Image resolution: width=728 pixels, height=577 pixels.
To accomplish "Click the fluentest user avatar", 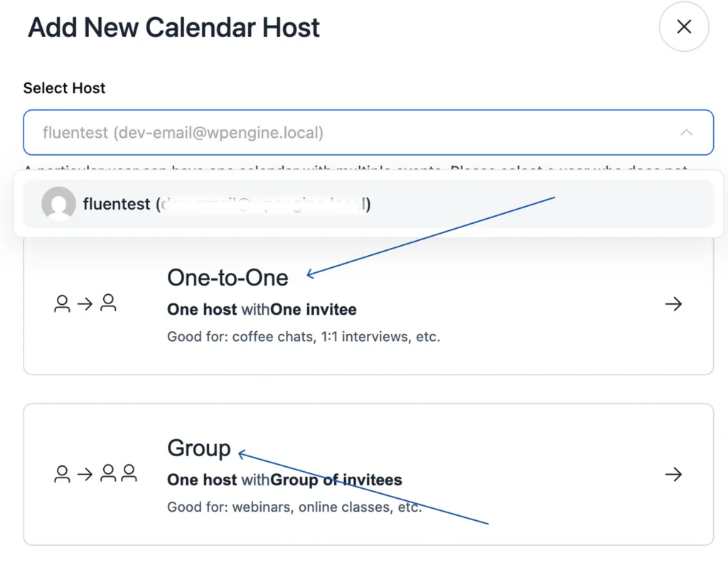I will click(58, 203).
